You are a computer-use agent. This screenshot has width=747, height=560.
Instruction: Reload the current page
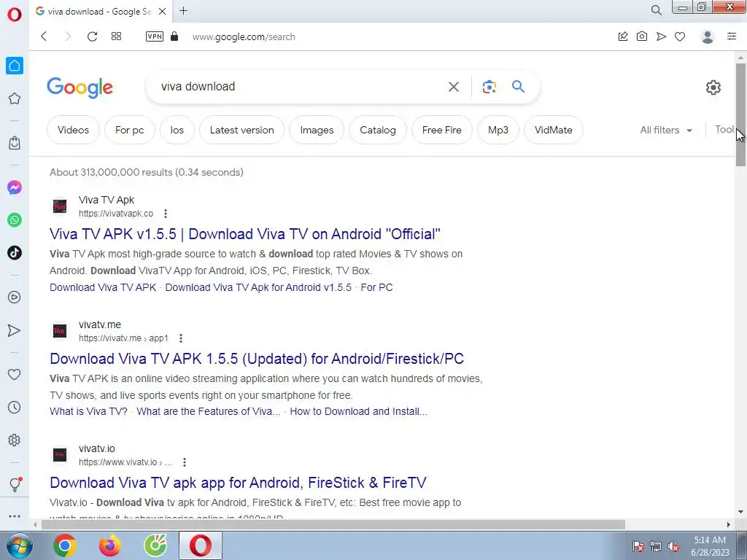pos(92,36)
